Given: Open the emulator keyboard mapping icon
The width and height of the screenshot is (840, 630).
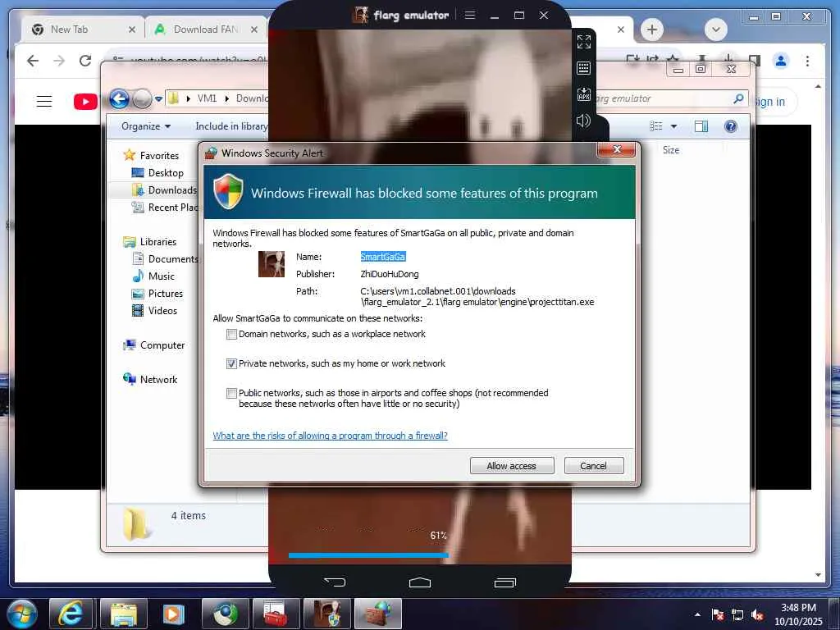Looking at the screenshot, I should point(583,68).
